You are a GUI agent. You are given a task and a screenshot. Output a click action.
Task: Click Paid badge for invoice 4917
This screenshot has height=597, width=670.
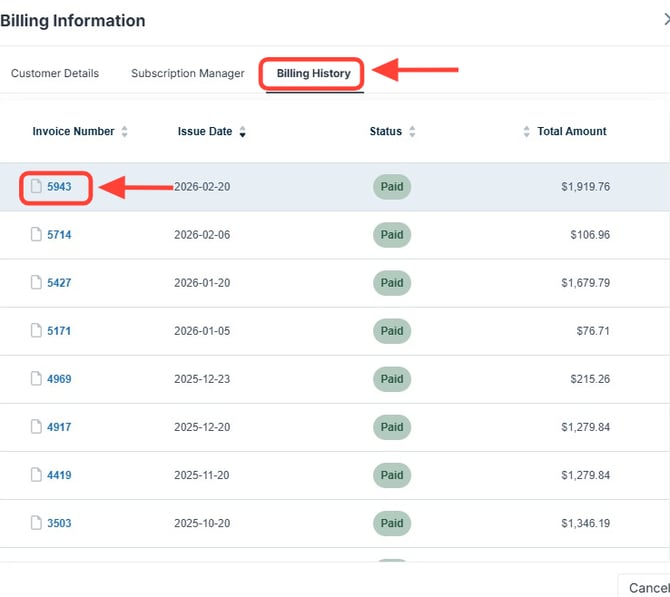(x=392, y=427)
